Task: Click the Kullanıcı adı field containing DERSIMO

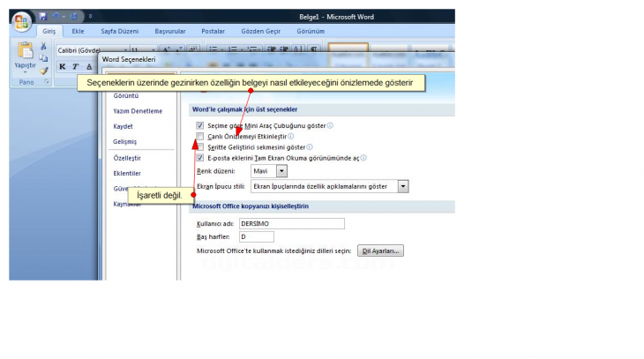Action: (x=292, y=223)
